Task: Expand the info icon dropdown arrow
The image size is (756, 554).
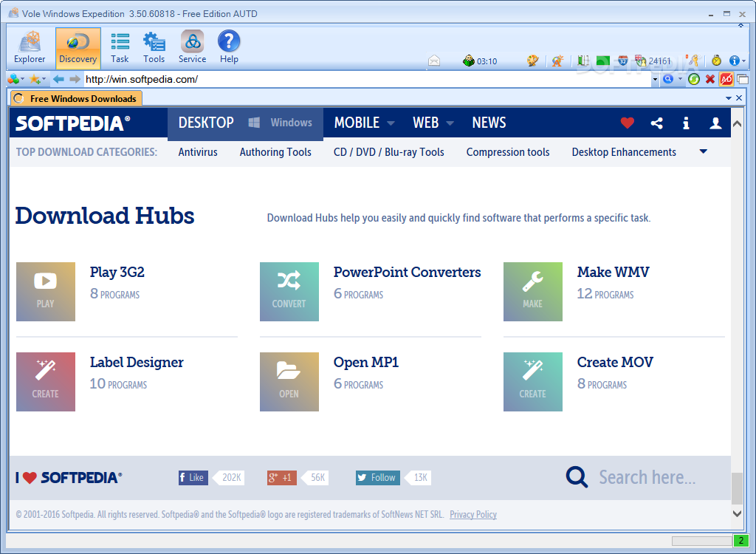Action: [744, 61]
